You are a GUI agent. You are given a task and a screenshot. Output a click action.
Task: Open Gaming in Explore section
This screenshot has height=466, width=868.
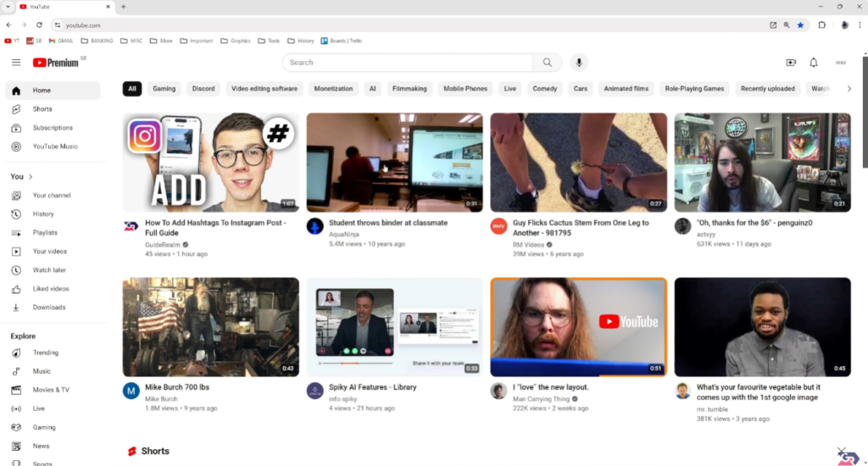pyautogui.click(x=53, y=427)
